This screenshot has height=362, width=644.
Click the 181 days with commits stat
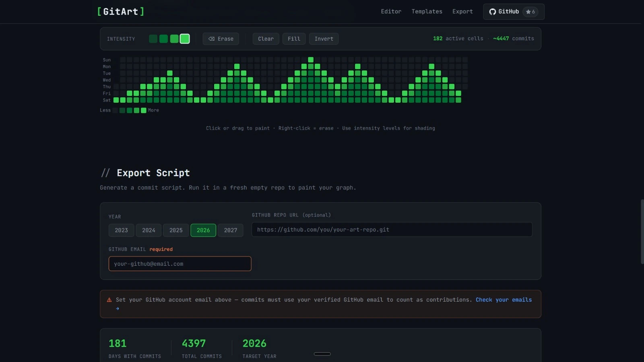pyautogui.click(x=135, y=348)
